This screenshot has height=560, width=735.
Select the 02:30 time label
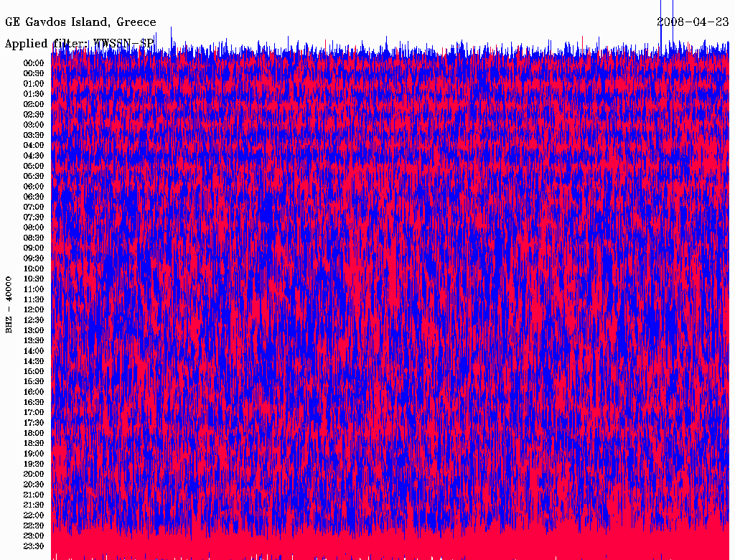point(34,115)
